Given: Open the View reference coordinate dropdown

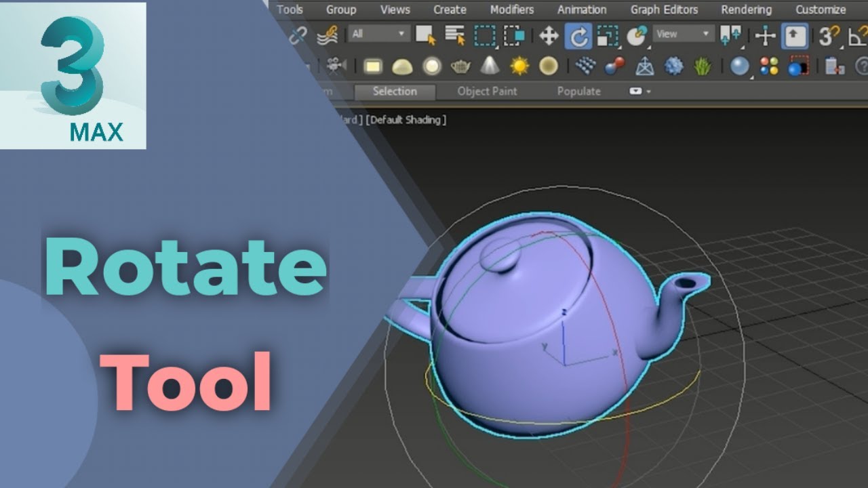Looking at the screenshot, I should [684, 33].
